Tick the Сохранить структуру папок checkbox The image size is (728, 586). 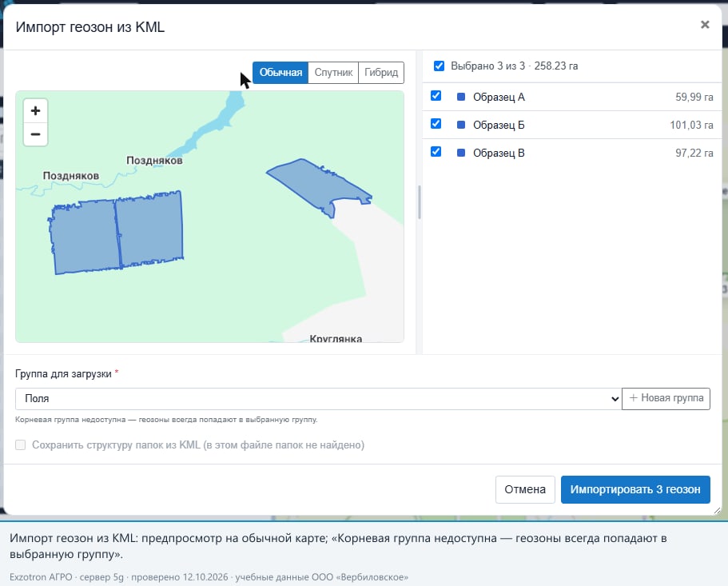tap(21, 444)
